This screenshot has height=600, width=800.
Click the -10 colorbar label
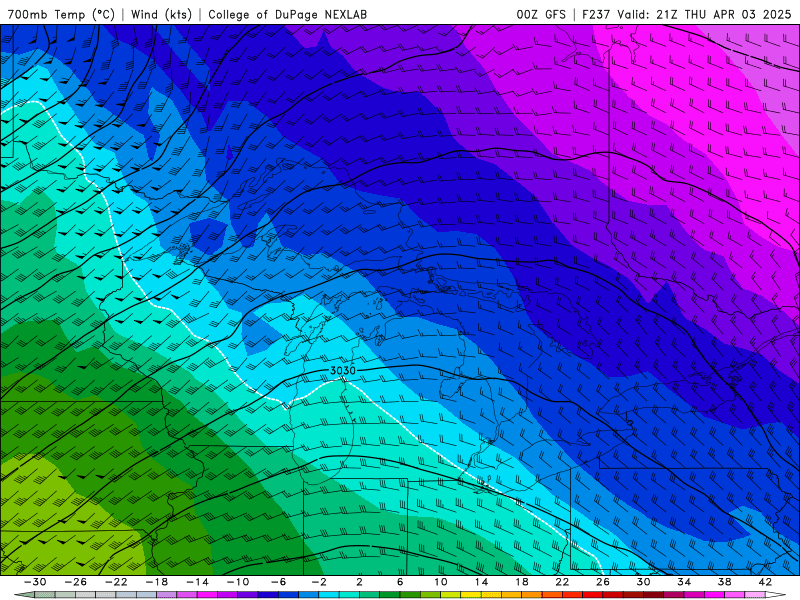pos(238,582)
